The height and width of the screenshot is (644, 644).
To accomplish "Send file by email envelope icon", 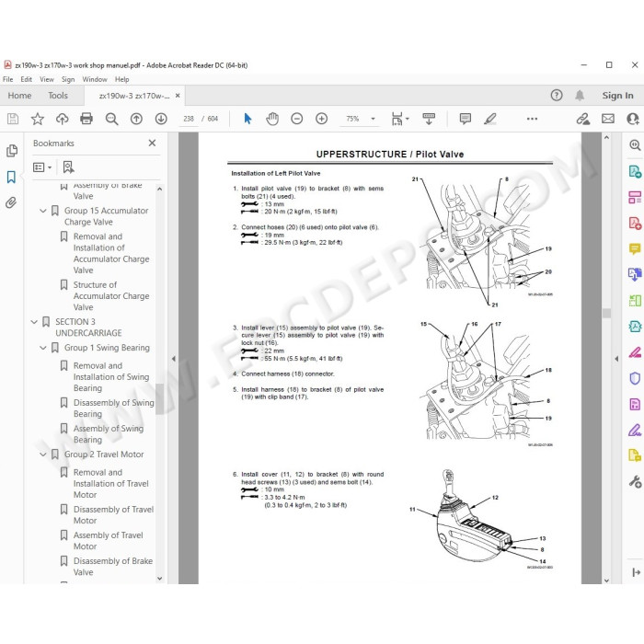I will pyautogui.click(x=608, y=119).
